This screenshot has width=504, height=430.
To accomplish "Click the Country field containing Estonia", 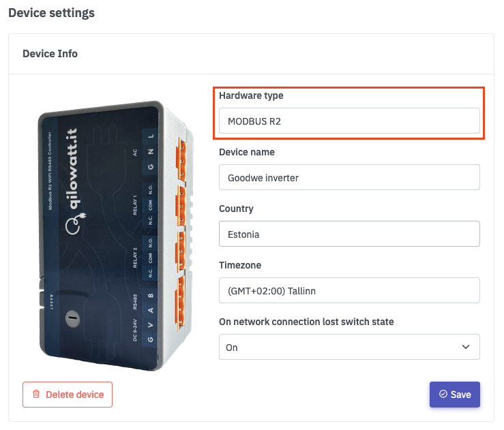I will point(349,234).
